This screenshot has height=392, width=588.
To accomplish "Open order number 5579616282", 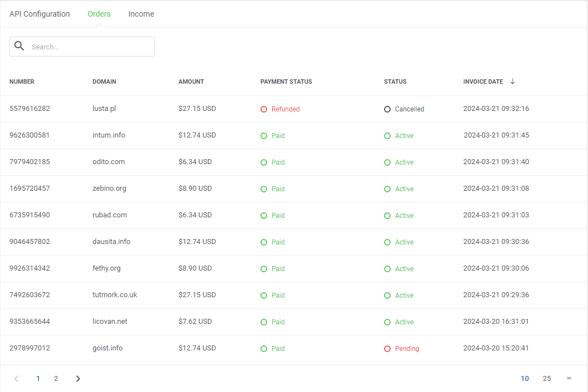I will 29,109.
